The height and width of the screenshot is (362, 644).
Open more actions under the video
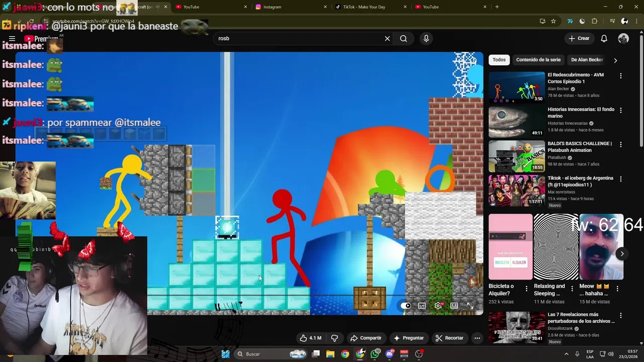(x=477, y=338)
